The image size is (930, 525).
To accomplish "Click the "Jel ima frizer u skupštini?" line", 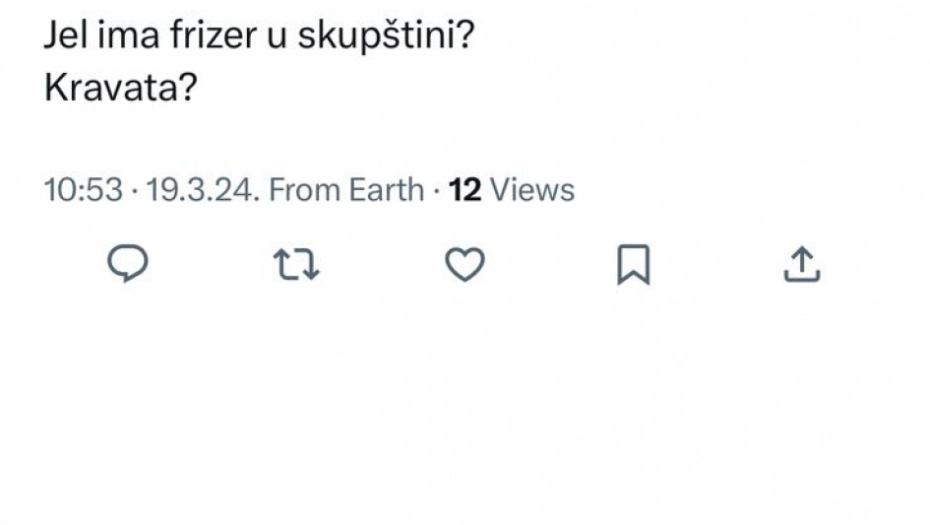I will [x=259, y=38].
